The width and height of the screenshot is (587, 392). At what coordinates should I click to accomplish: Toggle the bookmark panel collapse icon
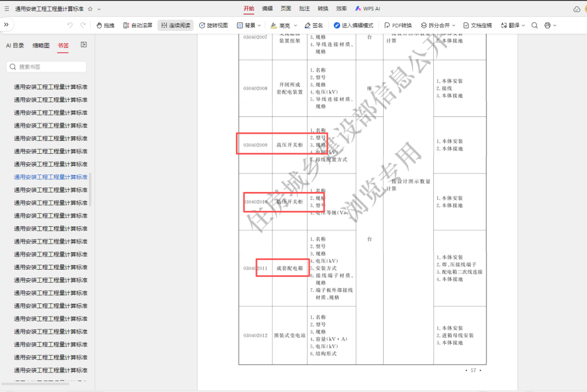pos(84,45)
